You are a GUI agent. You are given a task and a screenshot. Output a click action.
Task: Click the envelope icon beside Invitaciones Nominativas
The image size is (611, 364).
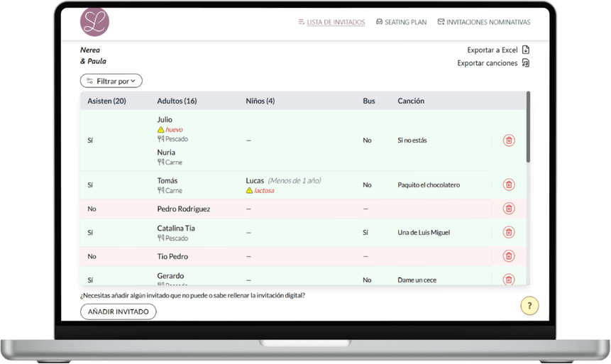(441, 22)
